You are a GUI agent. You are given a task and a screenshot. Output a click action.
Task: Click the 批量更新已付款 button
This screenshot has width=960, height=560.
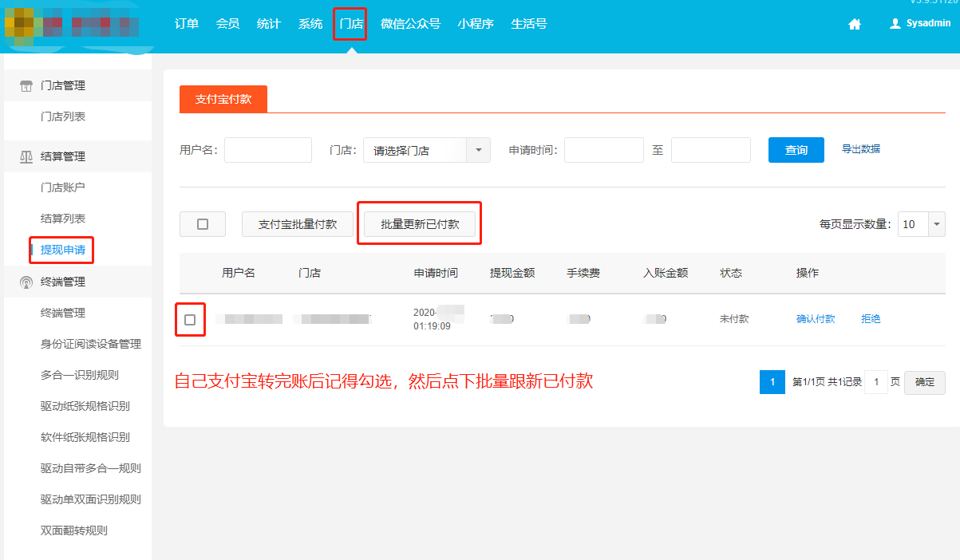point(420,224)
